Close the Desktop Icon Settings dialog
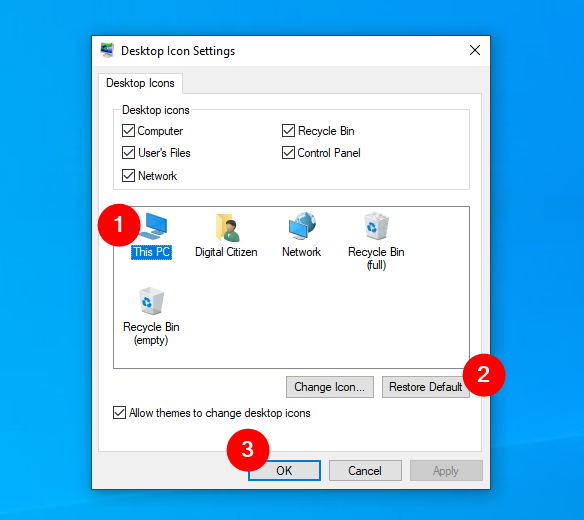The image size is (584, 520). (x=475, y=50)
